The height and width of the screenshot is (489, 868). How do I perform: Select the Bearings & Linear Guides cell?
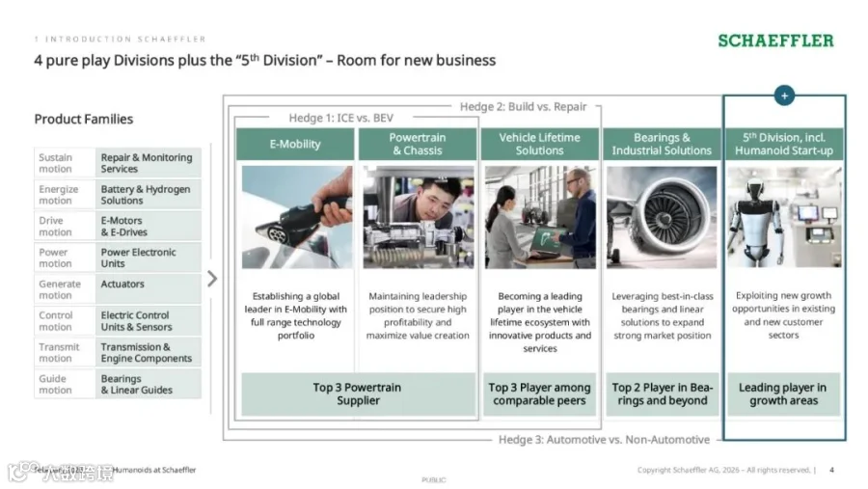[149, 384]
